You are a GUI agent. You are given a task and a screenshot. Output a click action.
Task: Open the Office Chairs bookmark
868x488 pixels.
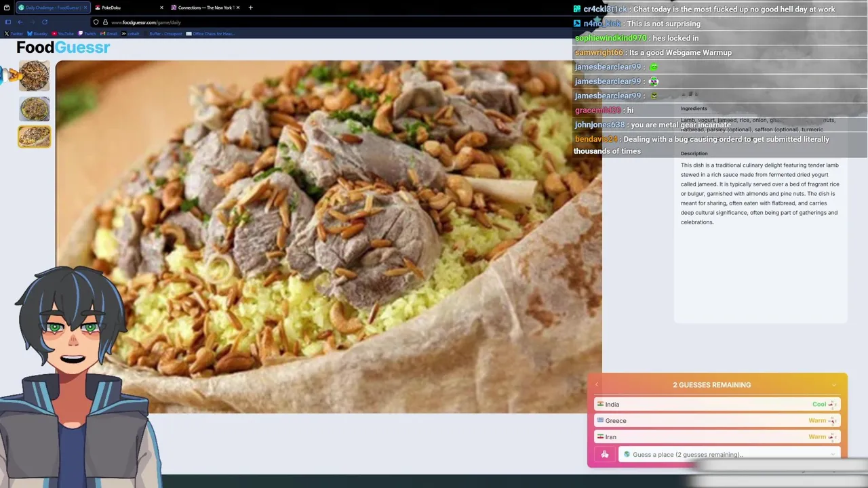click(x=211, y=33)
